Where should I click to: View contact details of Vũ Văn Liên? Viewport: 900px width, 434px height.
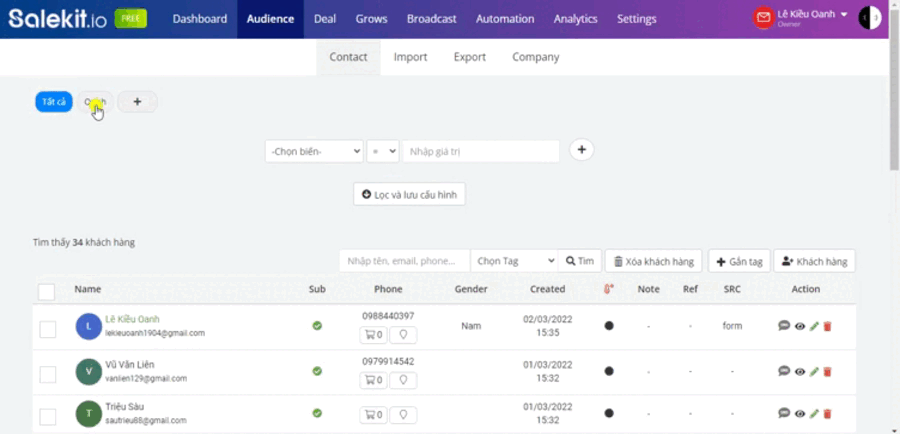tap(800, 371)
